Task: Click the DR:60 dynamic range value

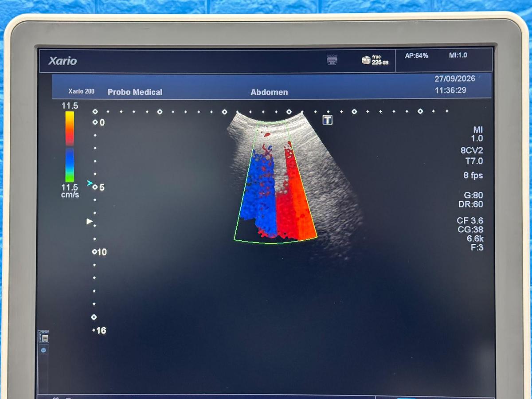Action: pos(471,204)
